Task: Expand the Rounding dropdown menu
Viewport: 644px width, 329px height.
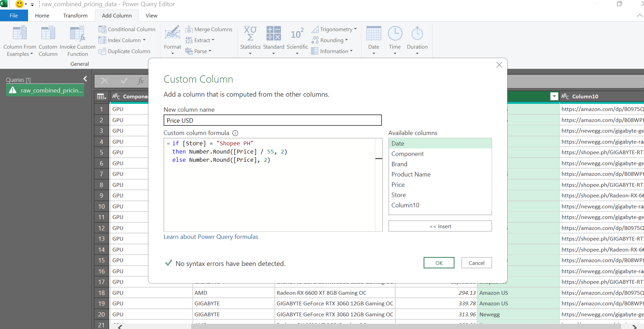Action: coord(346,40)
